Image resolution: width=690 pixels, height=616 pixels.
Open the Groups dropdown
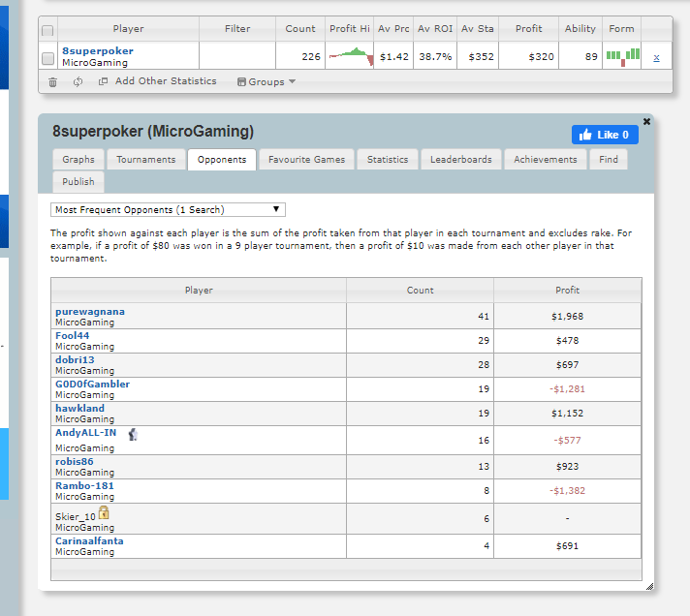[267, 81]
